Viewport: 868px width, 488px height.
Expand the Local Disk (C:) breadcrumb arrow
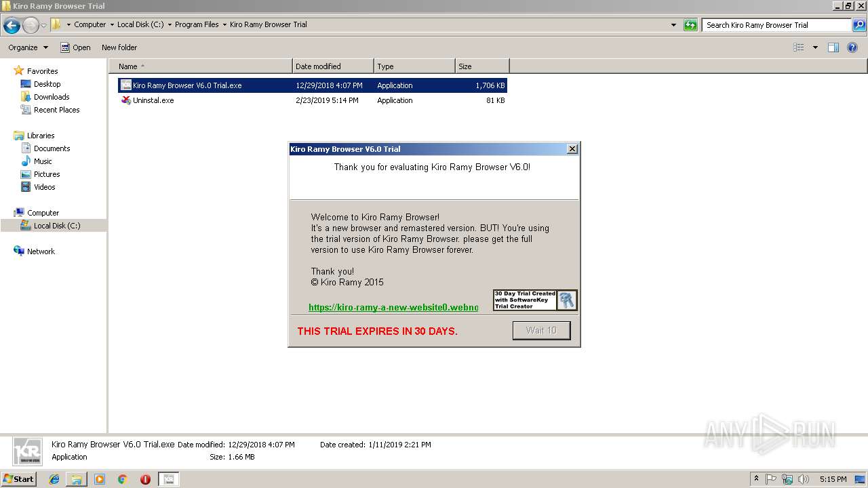coord(170,24)
